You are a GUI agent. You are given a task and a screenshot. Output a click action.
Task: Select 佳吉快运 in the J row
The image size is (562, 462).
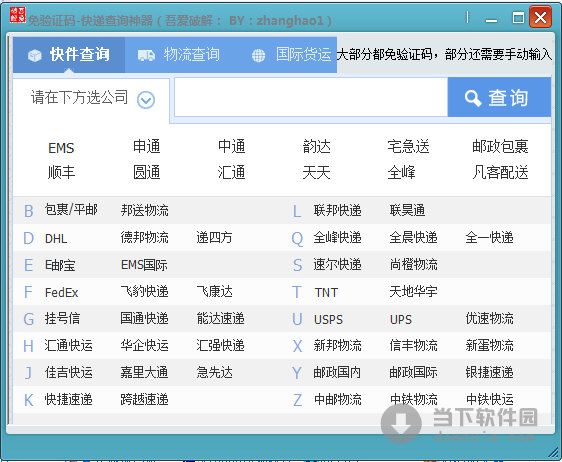tap(68, 372)
